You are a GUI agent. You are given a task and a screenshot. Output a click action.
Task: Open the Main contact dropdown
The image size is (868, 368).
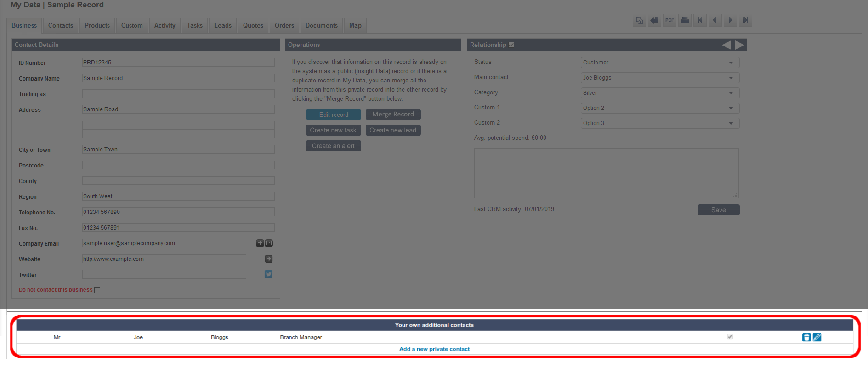(660, 78)
